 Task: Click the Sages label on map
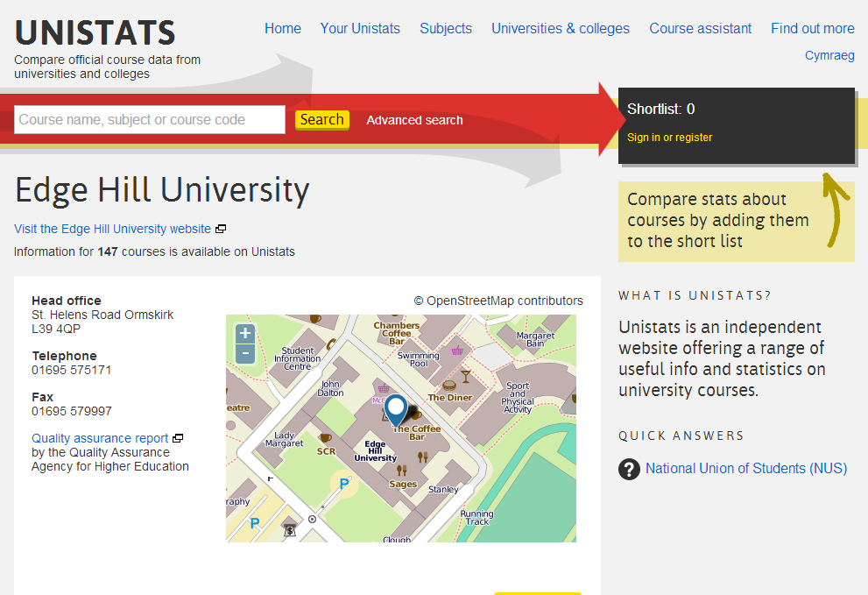403,485
